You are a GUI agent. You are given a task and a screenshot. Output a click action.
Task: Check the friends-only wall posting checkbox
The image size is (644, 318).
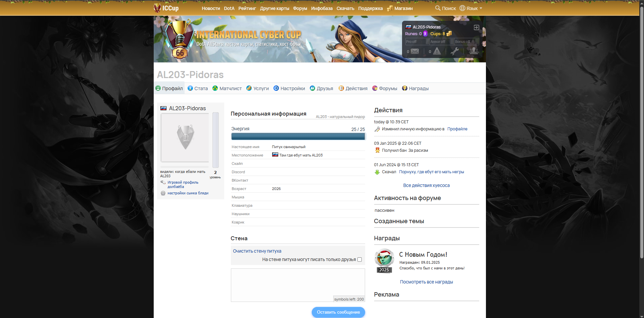(x=360, y=259)
